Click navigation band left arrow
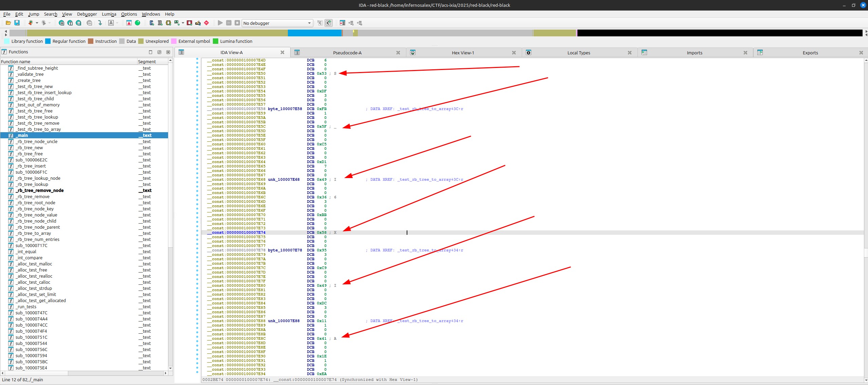The image size is (868, 385). click(6, 31)
